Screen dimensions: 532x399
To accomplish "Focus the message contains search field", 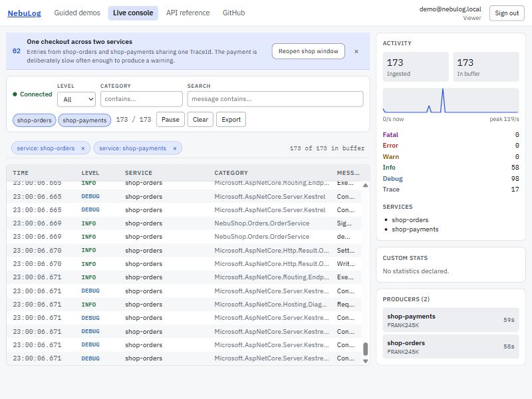I will pos(275,99).
